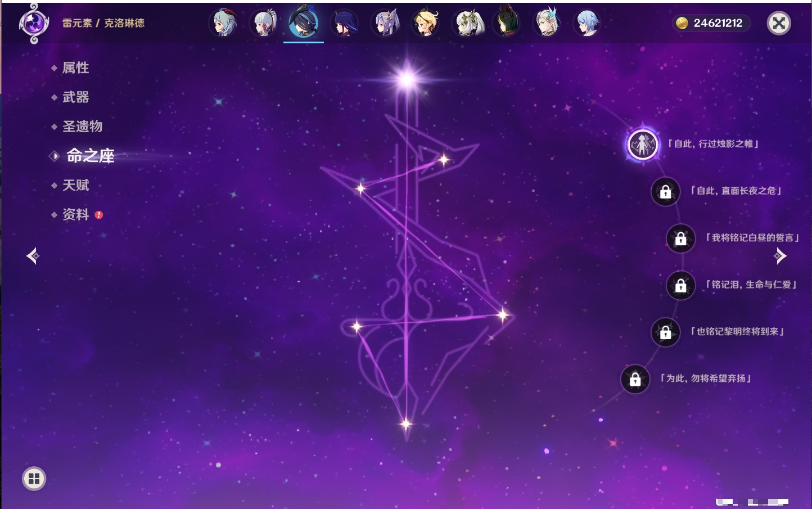
Task: Open the 属性 attributes page
Action: pyautogui.click(x=75, y=68)
